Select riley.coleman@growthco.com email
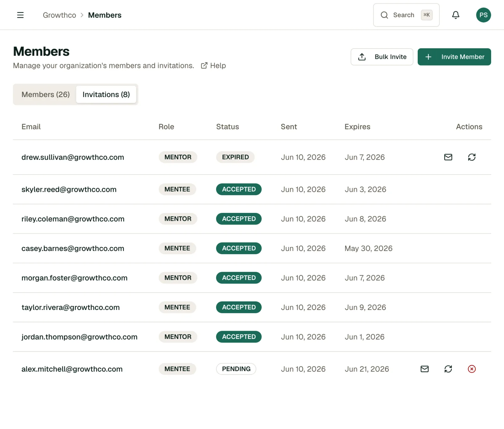This screenshot has width=504, height=429. (73, 219)
